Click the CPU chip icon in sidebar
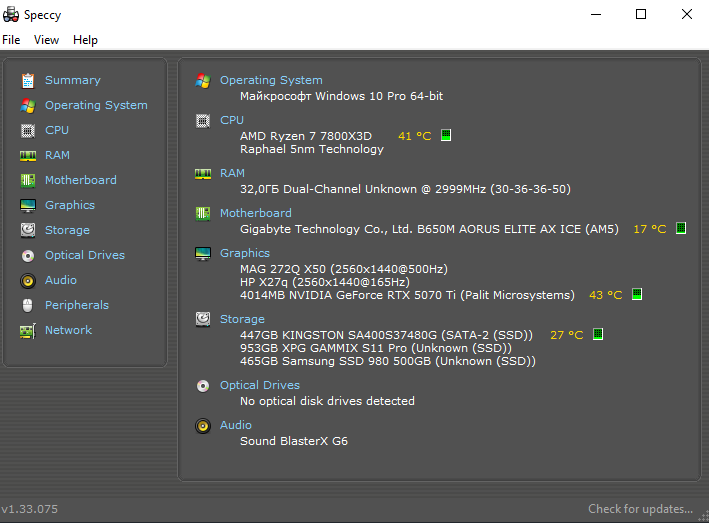Screen dimensions: 709x523 [x=28, y=131]
